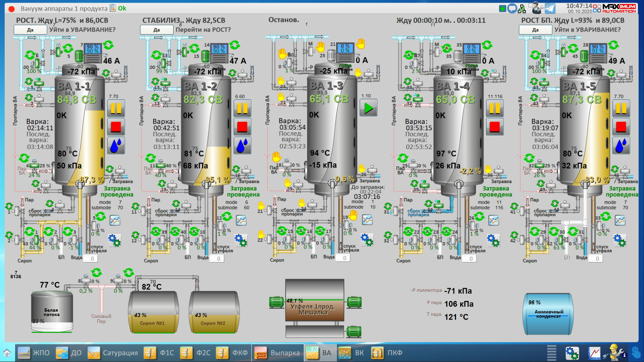
Task: Open the trend chart icon for ВА 1-4
Action: pyautogui.click(x=493, y=220)
